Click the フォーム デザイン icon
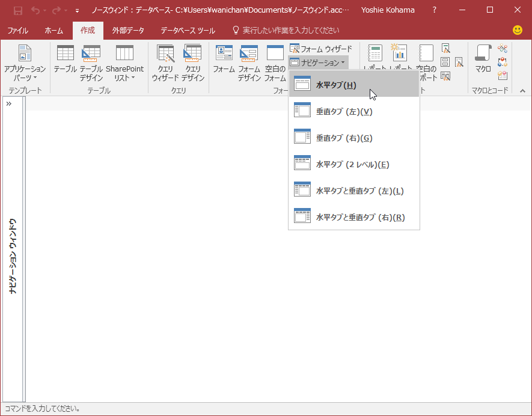Screen dimensions: 532x416 coord(249,64)
